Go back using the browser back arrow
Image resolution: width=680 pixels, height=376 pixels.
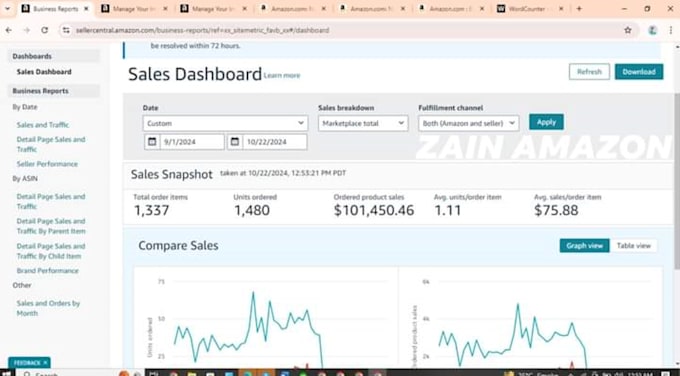pyautogui.click(x=9, y=30)
